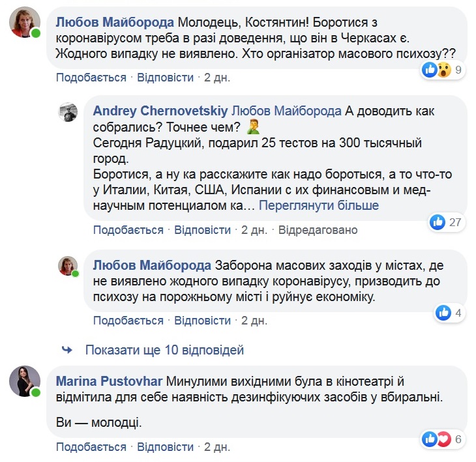476x462 pixels.
Task: Open Andrey Chernovetskiy's avatar
Action: (x=68, y=112)
